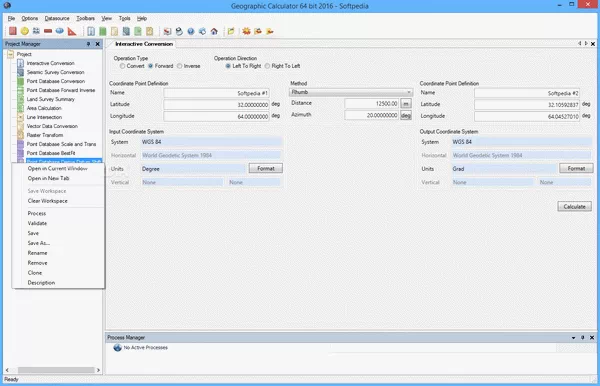Select Clone from context menu
Image resolution: width=600 pixels, height=386 pixels.
tap(58, 273)
